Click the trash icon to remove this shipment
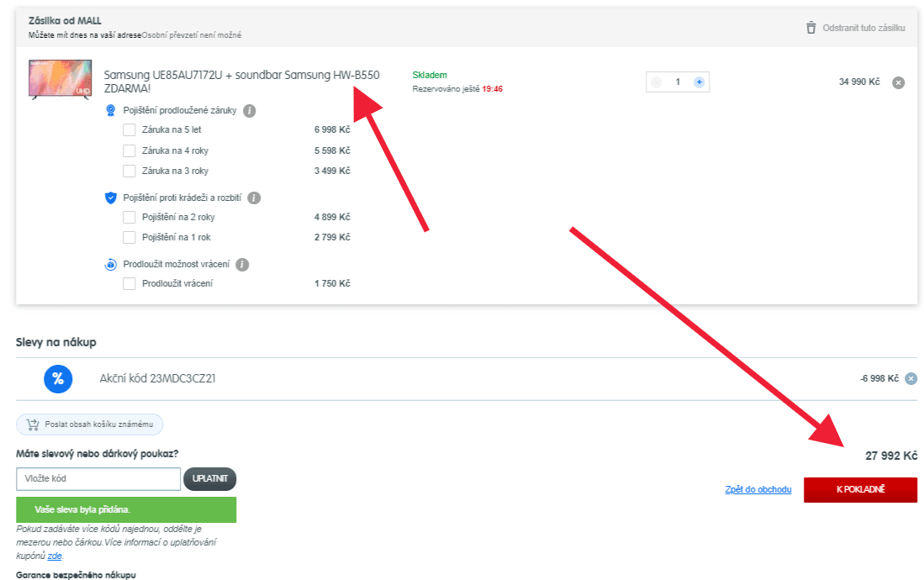This screenshot has height=580, width=924. 810,28
